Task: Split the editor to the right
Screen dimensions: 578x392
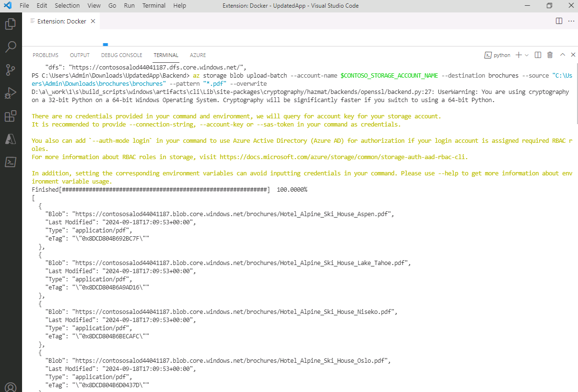Action: (559, 21)
